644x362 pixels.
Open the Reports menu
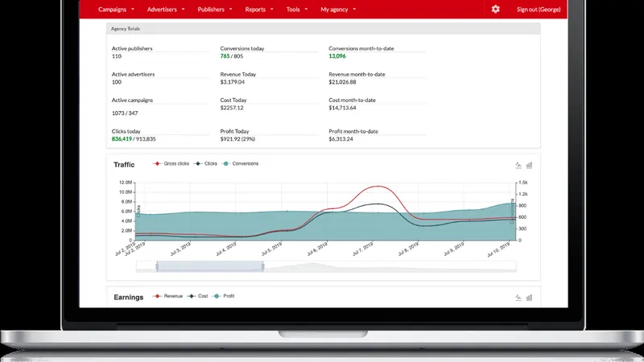(x=255, y=10)
